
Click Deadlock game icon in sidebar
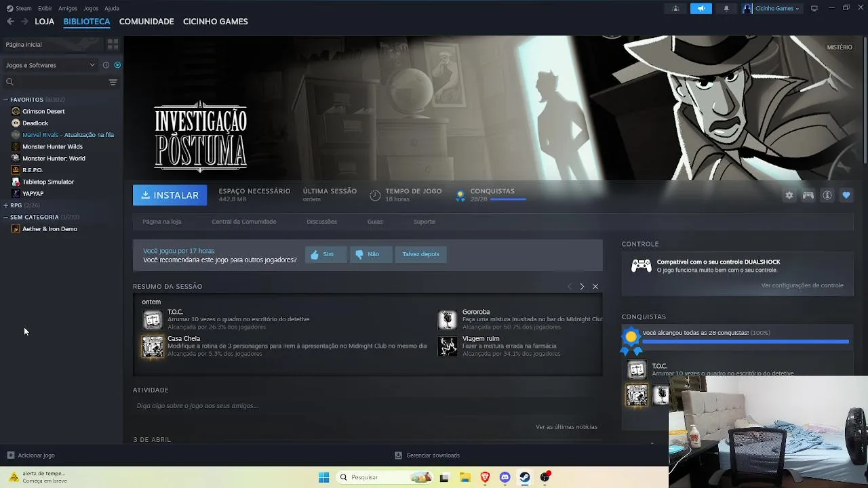tap(16, 123)
